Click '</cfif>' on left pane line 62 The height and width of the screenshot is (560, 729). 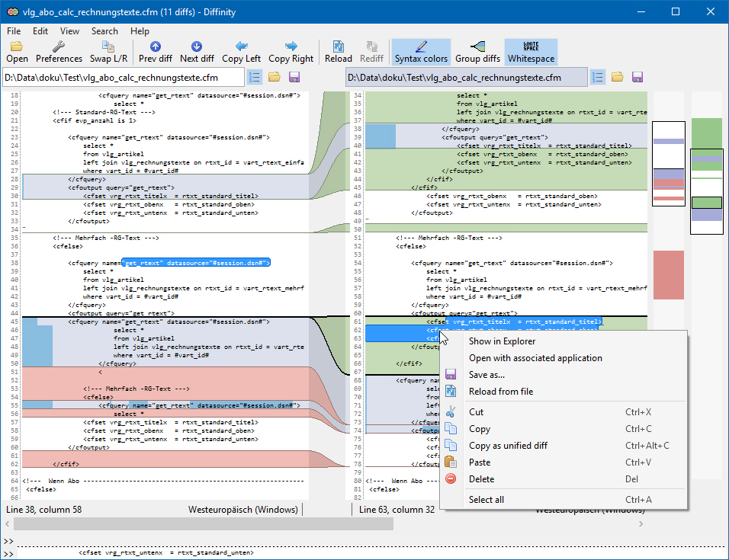(66, 464)
